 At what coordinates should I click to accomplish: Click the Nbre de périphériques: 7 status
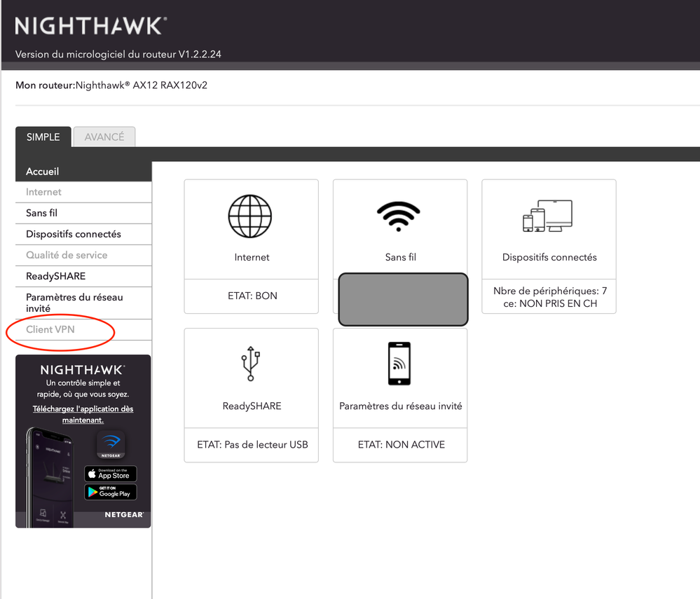click(549, 291)
